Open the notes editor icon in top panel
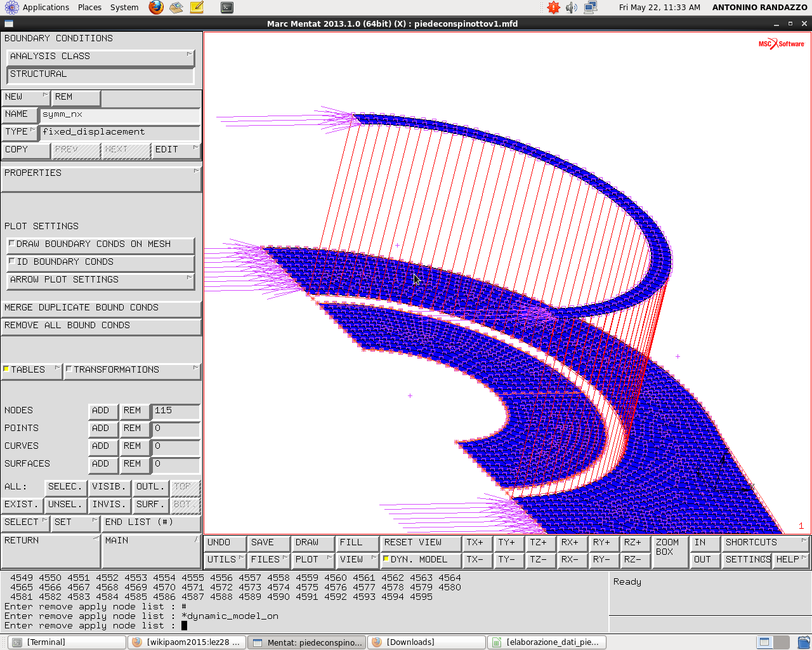This screenshot has height=650, width=812. pyautogui.click(x=197, y=8)
